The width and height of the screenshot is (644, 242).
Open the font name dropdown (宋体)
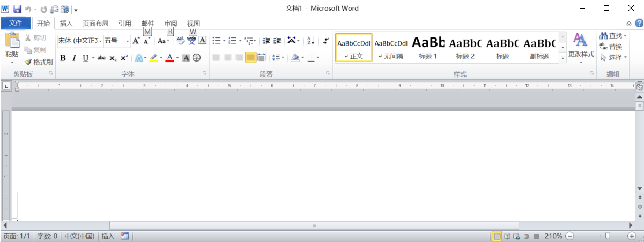80,41
